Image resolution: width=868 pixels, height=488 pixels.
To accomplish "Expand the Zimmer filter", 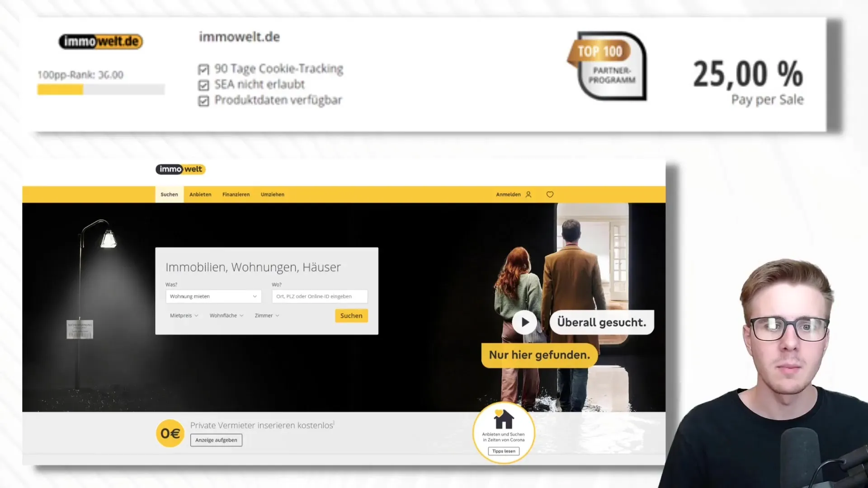I will (x=267, y=315).
